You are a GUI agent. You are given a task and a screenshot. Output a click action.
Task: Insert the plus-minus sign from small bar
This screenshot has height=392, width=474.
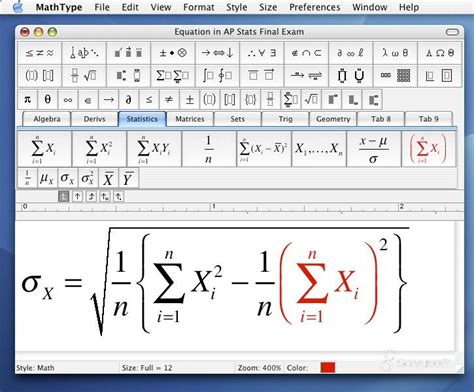coord(189,99)
